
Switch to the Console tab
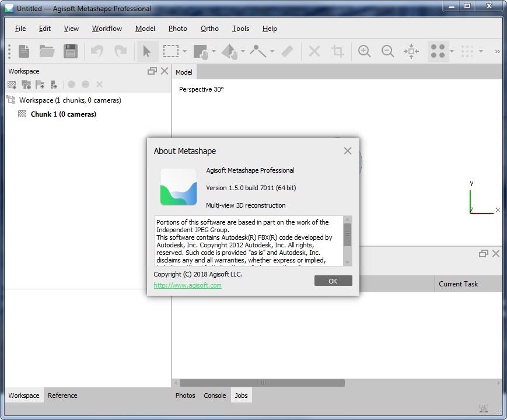click(215, 395)
